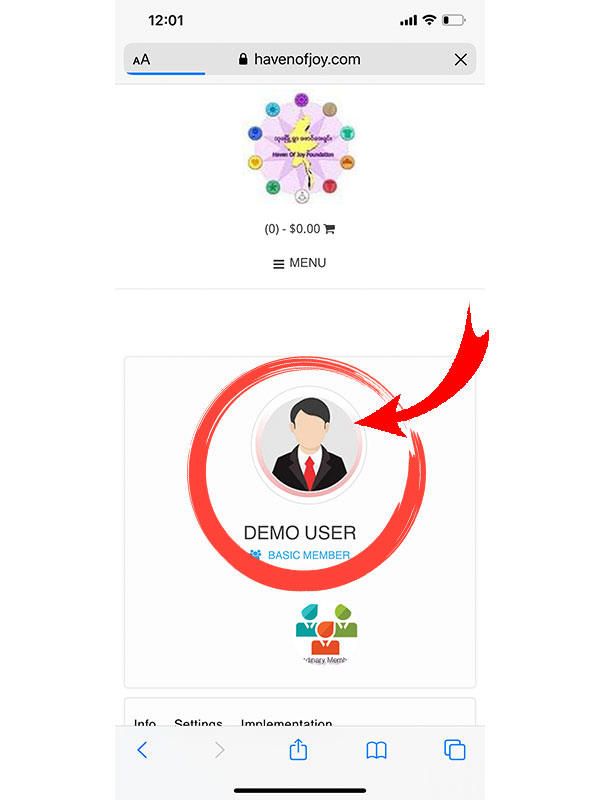
Task: Click Haven Of Joy Foundation logo
Action: (301, 148)
